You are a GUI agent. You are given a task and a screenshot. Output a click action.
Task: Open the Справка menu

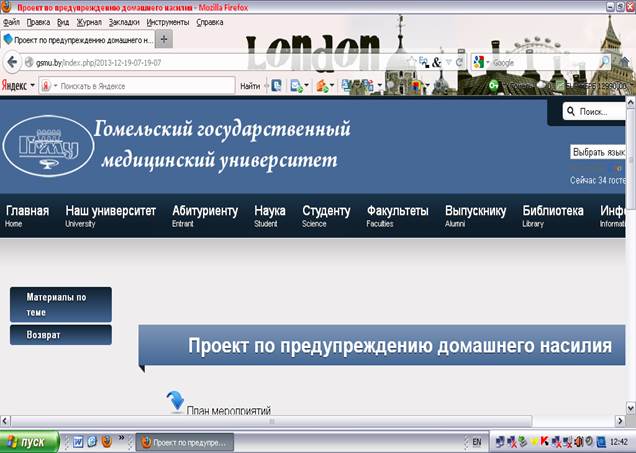click(210, 22)
